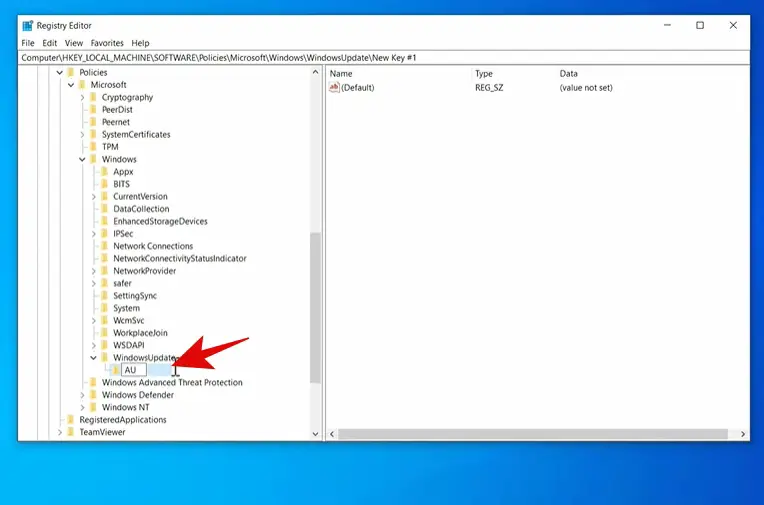Image resolution: width=764 pixels, height=505 pixels.
Task: Select the Network Connections folder icon
Action: 104,246
